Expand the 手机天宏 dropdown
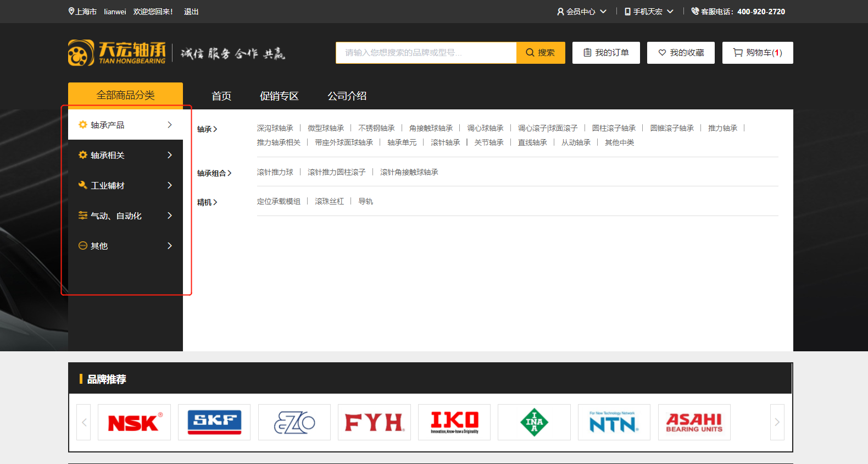868x464 pixels. tap(649, 12)
